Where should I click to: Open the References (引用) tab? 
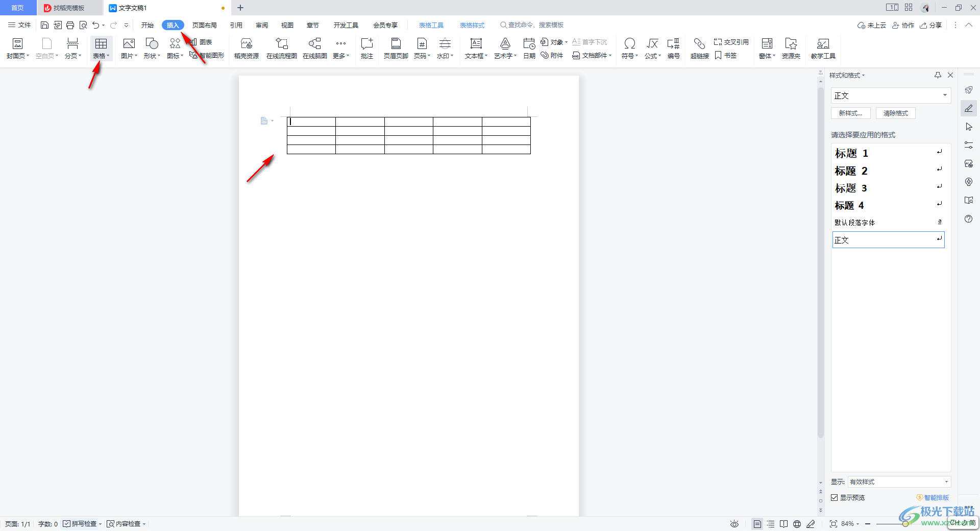[x=236, y=25]
